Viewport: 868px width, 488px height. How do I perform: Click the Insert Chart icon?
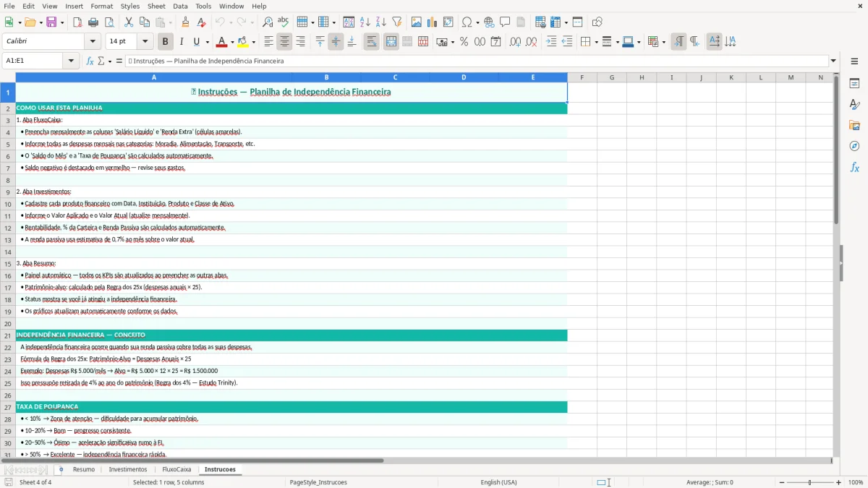click(433, 22)
